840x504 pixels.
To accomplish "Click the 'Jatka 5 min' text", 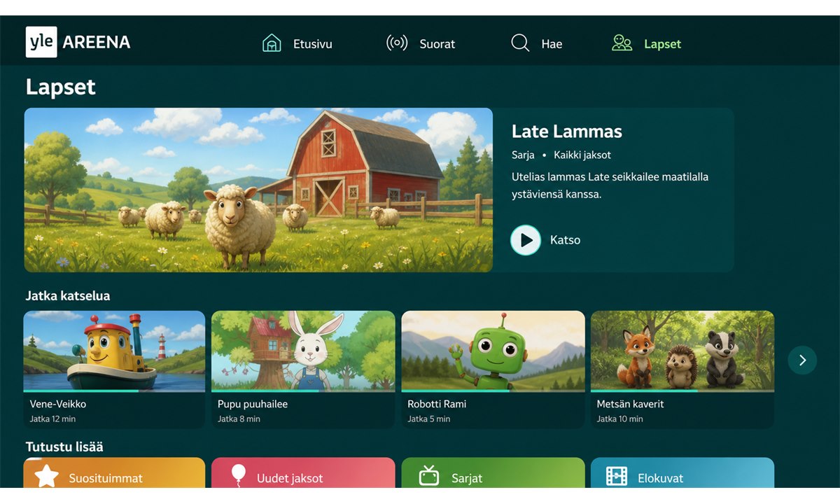I will coord(429,419).
